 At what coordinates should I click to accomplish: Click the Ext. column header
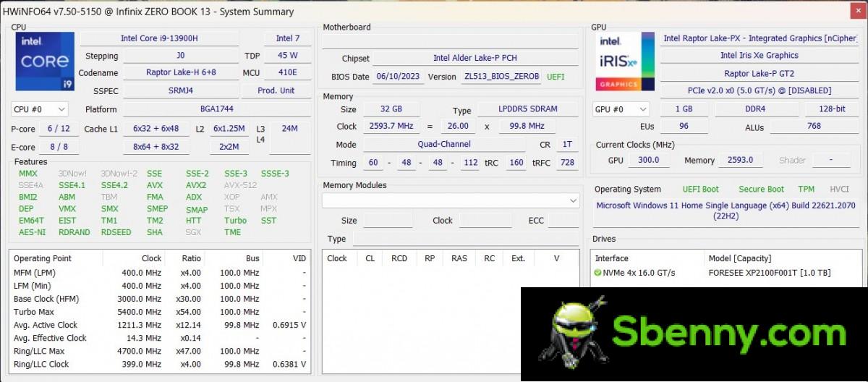518,258
